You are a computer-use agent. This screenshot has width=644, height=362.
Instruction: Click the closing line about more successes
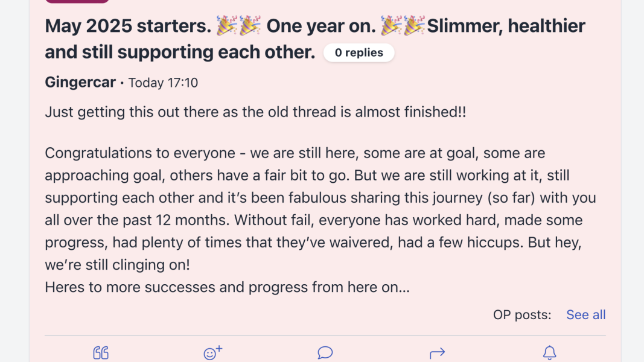(226, 287)
